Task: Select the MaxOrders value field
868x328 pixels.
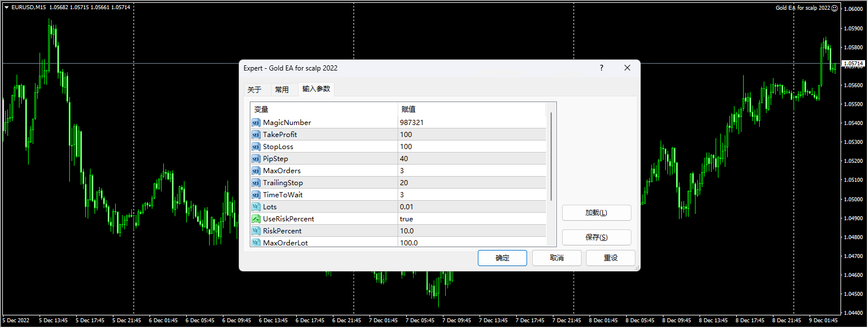Action: 470,170
